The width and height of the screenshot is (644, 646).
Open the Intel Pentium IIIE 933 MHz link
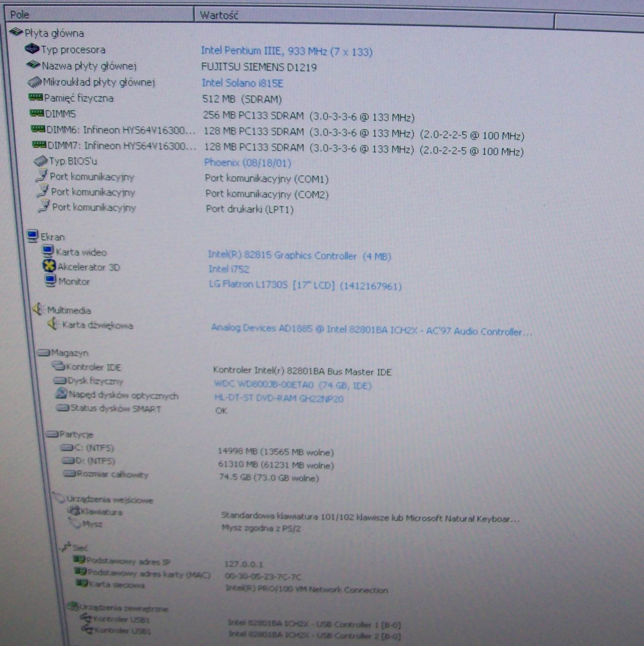tap(287, 51)
